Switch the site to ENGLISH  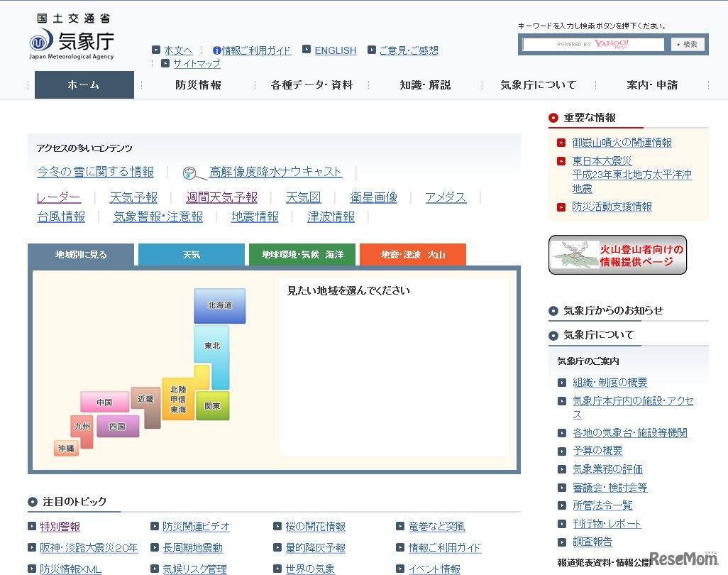click(x=336, y=50)
